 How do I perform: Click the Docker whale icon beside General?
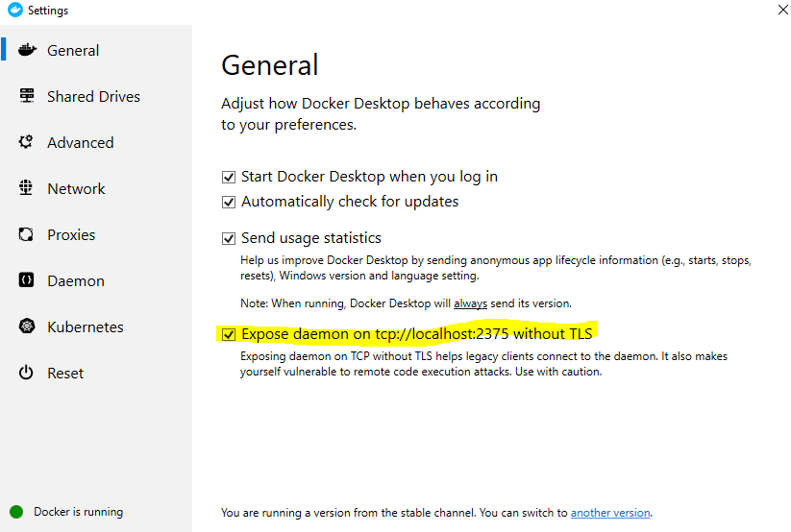27,50
